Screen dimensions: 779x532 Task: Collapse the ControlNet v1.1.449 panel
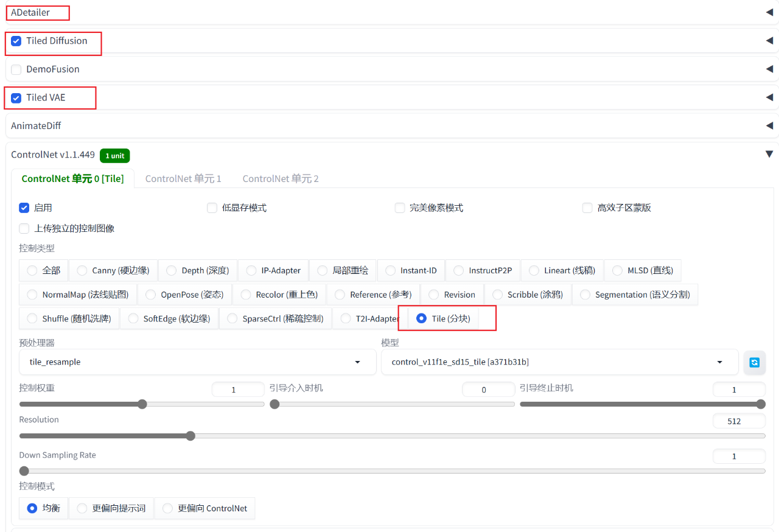(769, 155)
